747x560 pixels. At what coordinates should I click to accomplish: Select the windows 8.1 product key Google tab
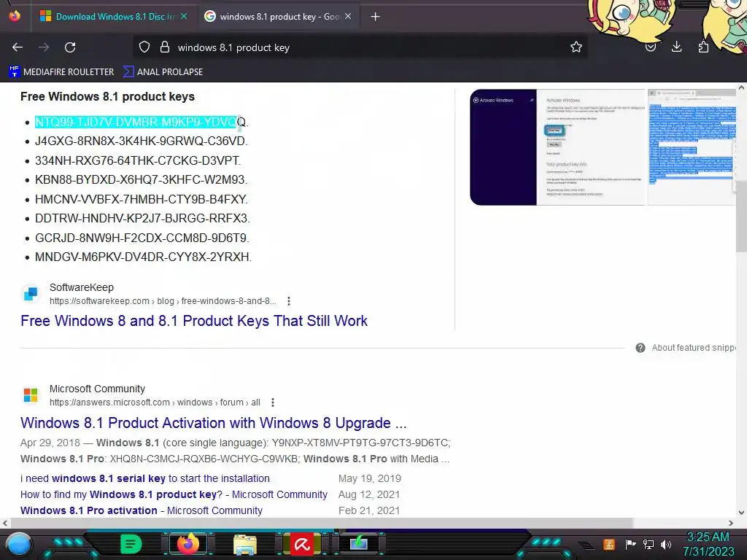[279, 17]
